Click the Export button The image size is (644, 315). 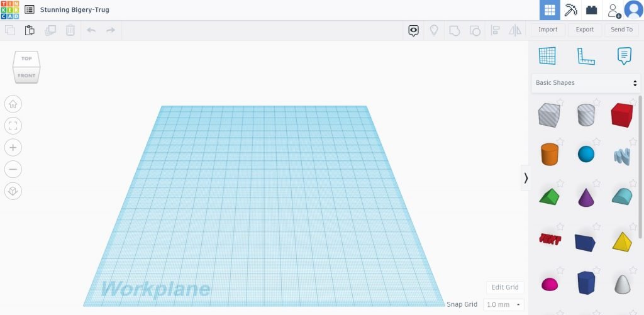pos(584,30)
